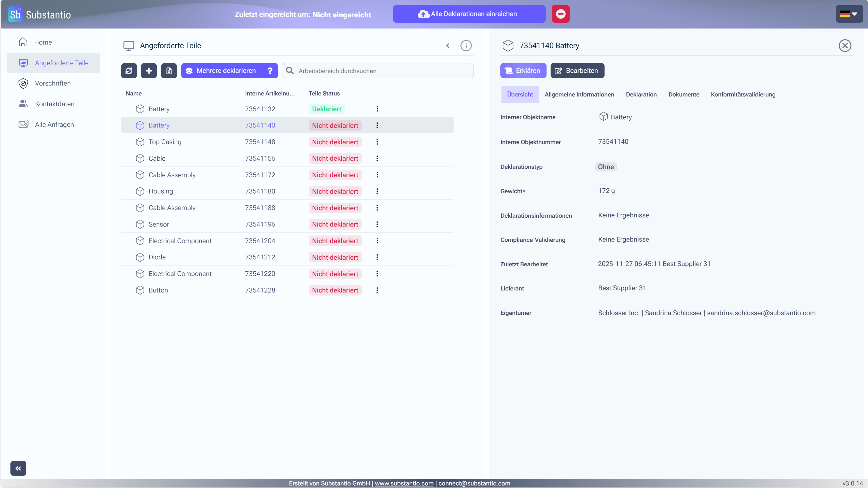The width and height of the screenshot is (868, 488).
Task: Open the three-dot menu for Diode row
Action: point(377,257)
